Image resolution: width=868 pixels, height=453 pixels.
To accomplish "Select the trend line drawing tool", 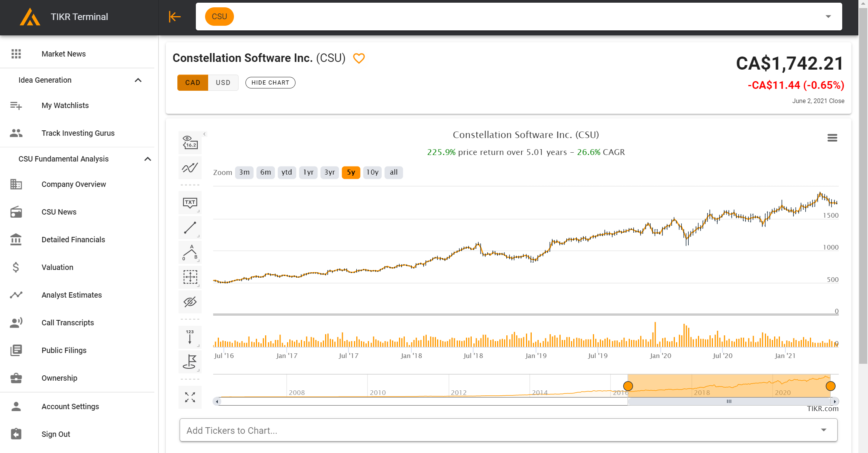I will point(190,227).
